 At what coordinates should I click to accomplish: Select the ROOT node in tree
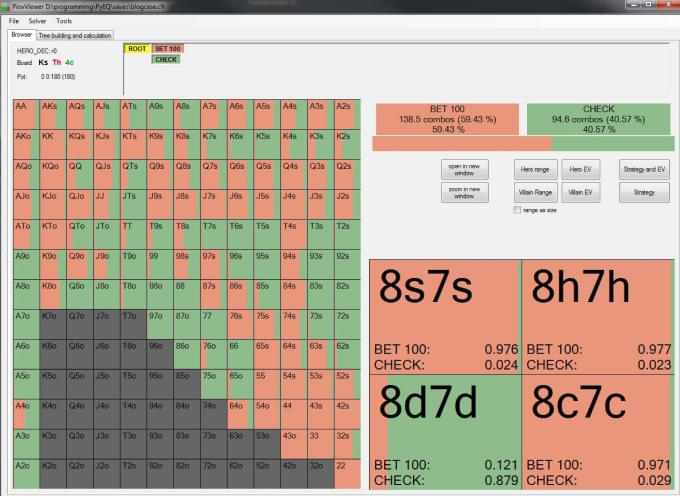coord(136,48)
